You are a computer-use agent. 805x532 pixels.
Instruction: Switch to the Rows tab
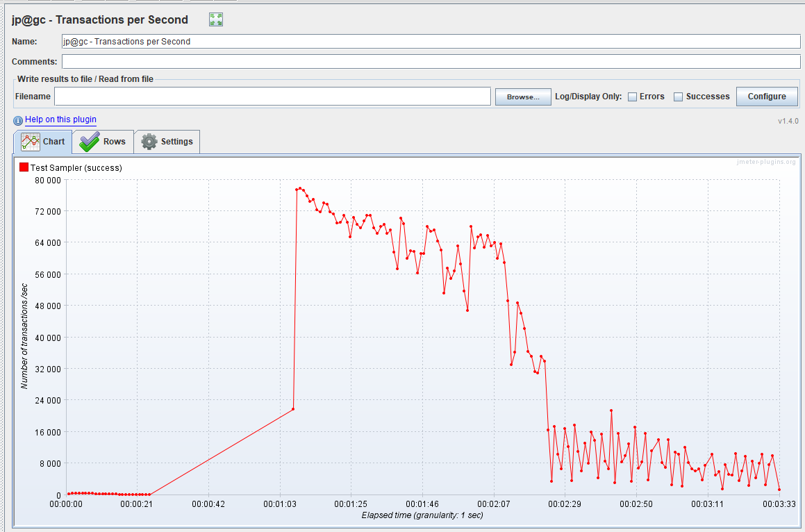[x=103, y=142]
